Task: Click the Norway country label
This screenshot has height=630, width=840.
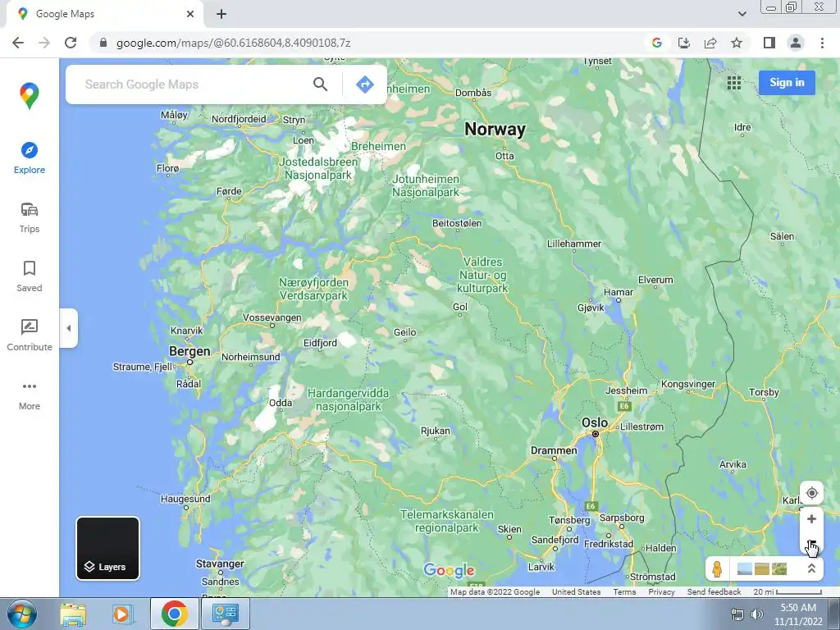Action: click(495, 129)
